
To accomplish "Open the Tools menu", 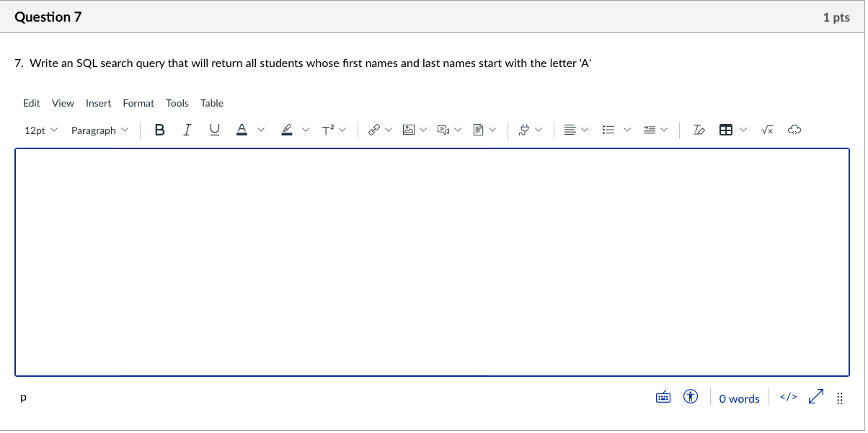I will pyautogui.click(x=177, y=103).
